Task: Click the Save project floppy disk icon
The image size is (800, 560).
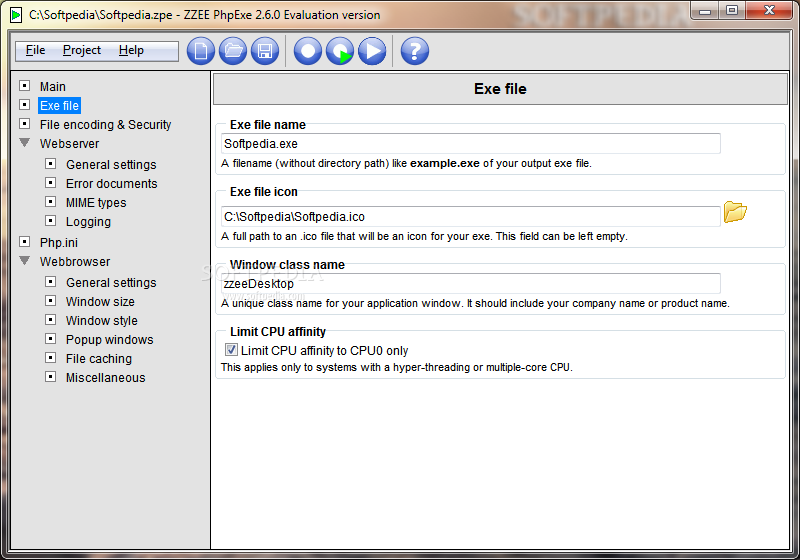Action: tap(265, 51)
